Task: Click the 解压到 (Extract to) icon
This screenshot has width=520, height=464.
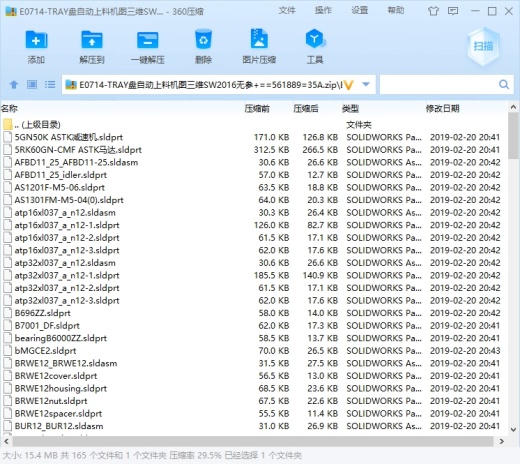Action: coord(92,40)
